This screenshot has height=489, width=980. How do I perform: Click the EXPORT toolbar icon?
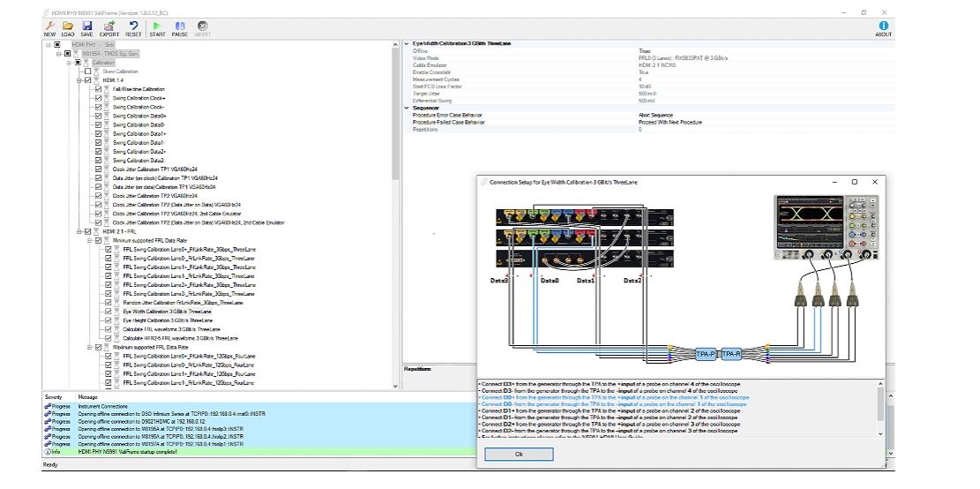click(x=109, y=26)
